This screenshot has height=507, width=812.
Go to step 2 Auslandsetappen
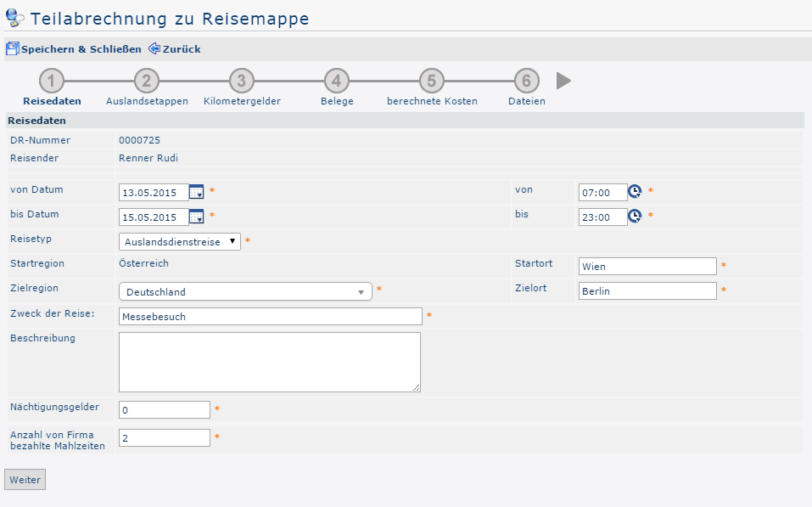coord(146,82)
